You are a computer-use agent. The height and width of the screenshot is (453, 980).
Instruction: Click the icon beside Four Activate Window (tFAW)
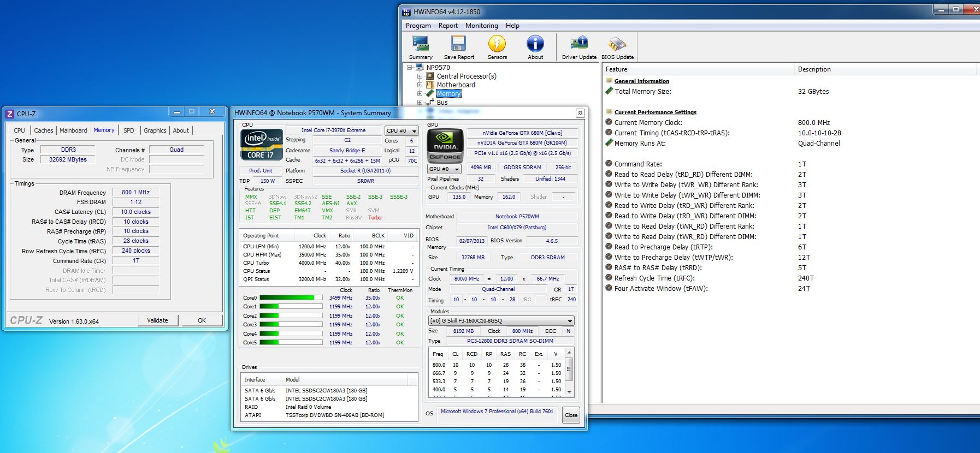[x=609, y=288]
